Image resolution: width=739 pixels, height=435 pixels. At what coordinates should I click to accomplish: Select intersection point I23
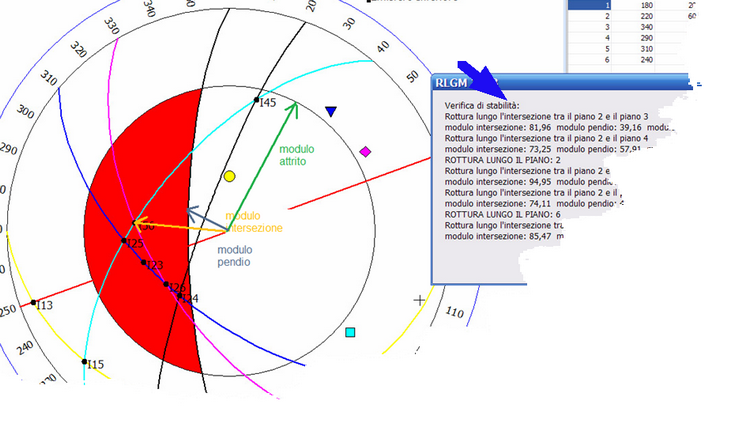[x=144, y=263]
